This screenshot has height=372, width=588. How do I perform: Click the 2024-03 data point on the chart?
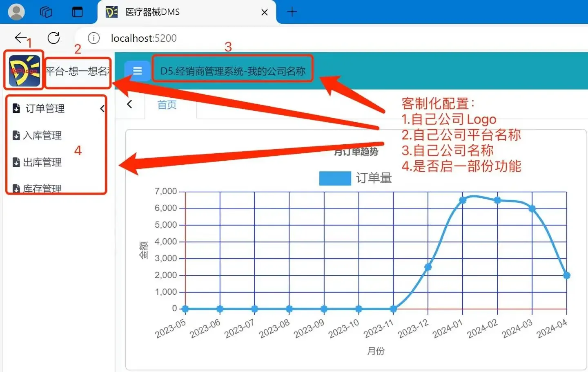coord(532,208)
